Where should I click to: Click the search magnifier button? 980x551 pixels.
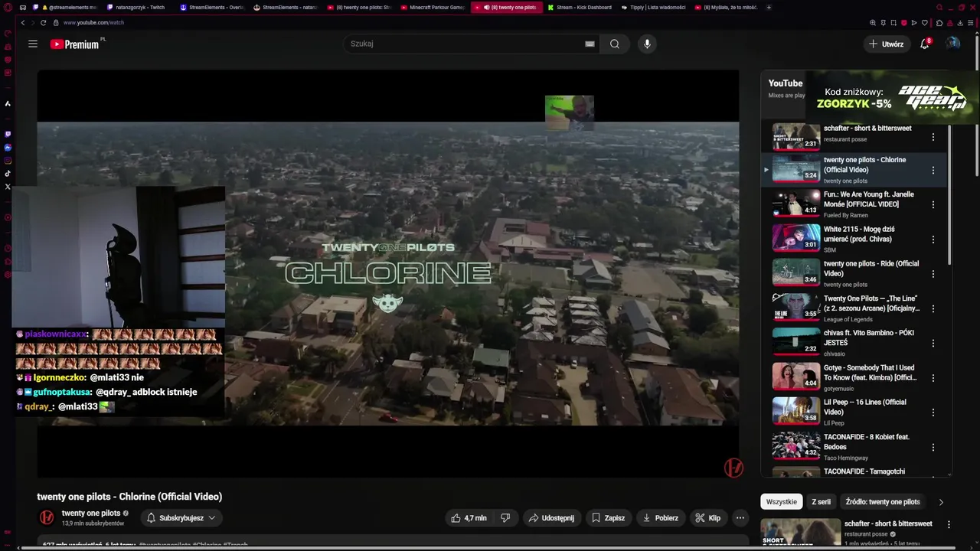pos(614,44)
